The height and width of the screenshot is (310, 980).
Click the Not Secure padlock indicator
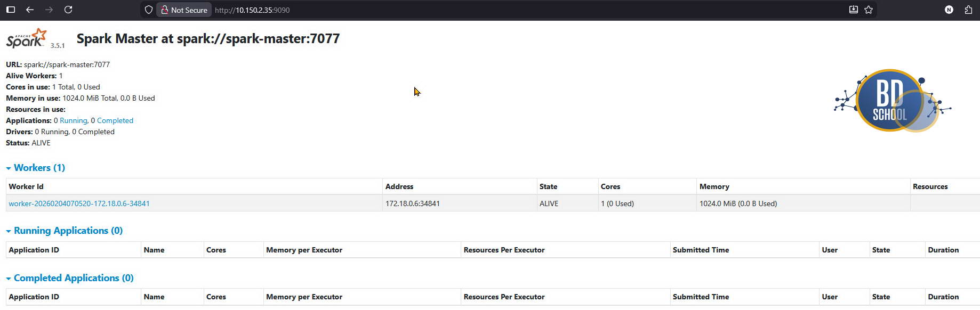184,10
